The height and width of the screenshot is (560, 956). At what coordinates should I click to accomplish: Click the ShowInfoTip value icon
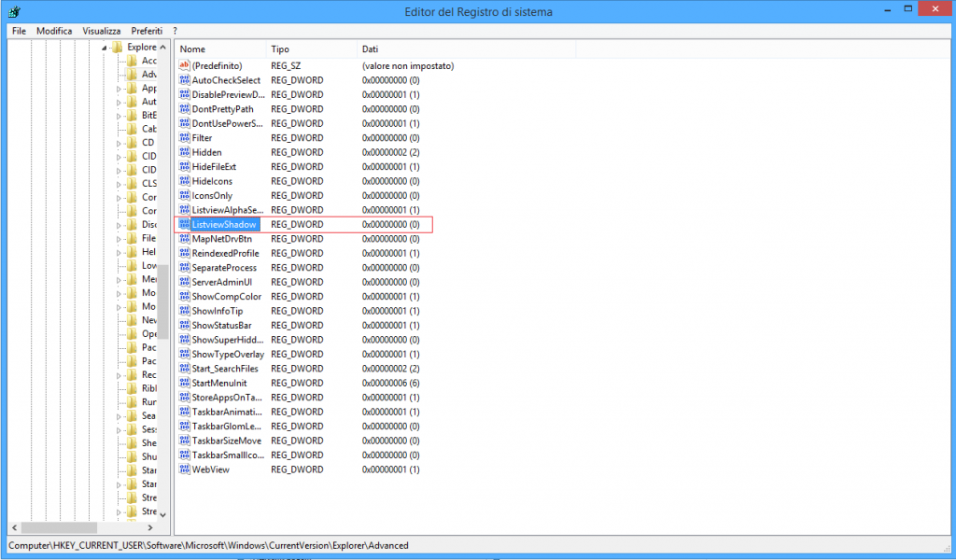pyautogui.click(x=184, y=311)
